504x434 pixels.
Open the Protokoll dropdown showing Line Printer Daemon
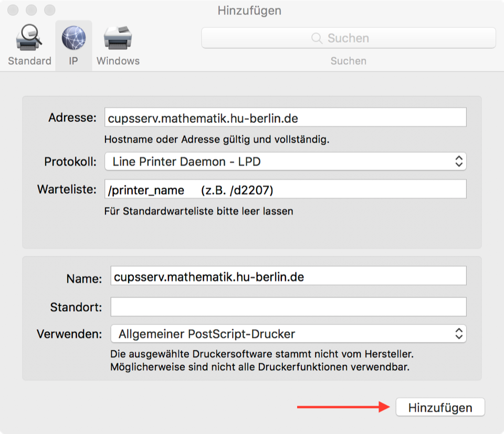pos(285,161)
